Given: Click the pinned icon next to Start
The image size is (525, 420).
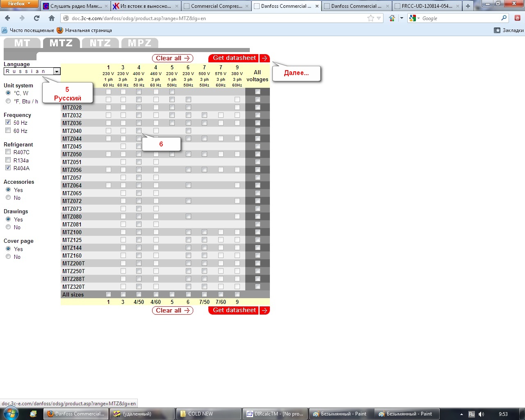Looking at the screenshot, I should tap(33, 414).
